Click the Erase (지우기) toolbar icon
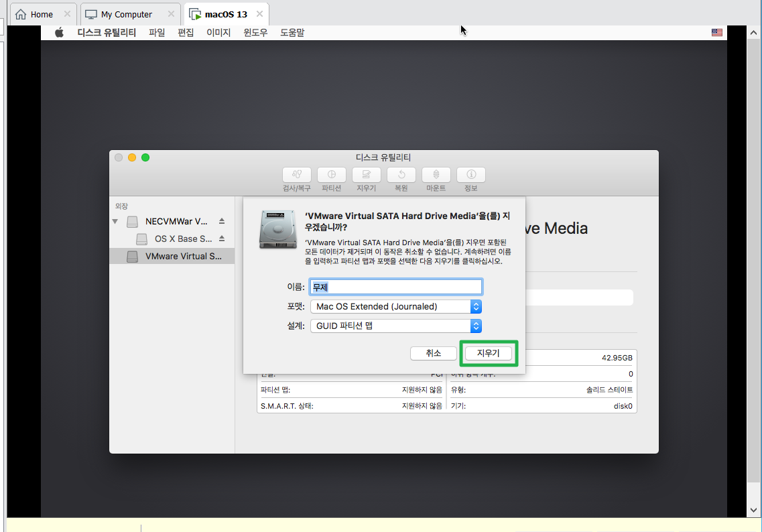The width and height of the screenshot is (762, 532). [367, 174]
